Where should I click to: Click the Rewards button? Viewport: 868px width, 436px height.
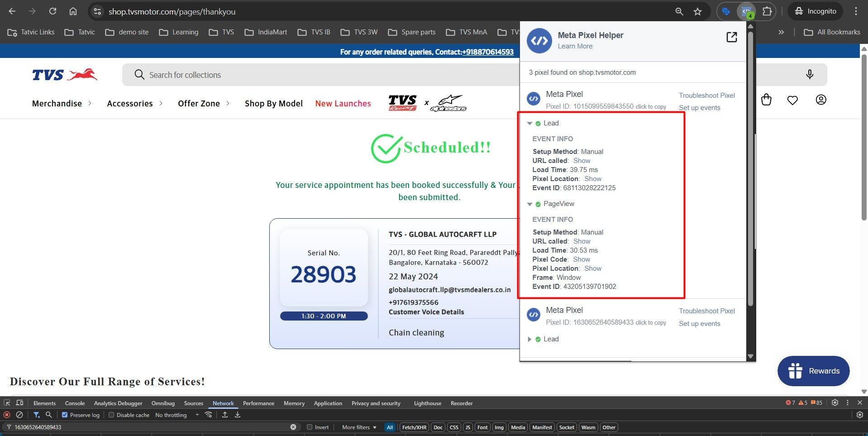[x=813, y=371]
